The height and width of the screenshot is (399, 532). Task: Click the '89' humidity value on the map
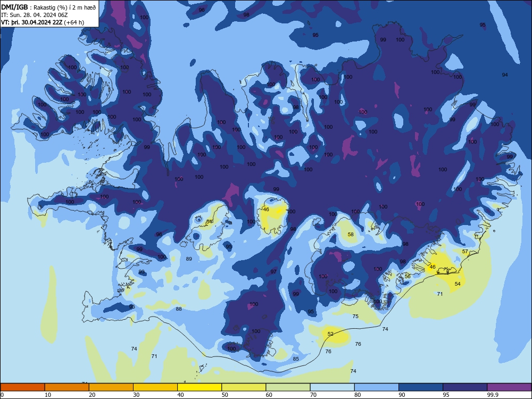[189, 259]
